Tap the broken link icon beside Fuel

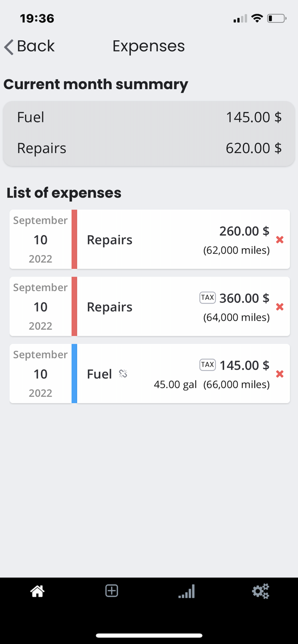point(123,374)
